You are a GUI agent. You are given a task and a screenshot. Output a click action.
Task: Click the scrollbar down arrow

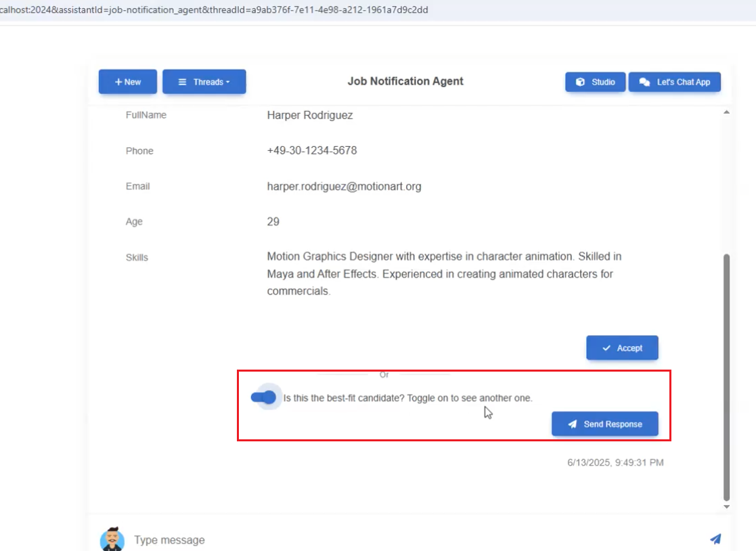point(727,506)
